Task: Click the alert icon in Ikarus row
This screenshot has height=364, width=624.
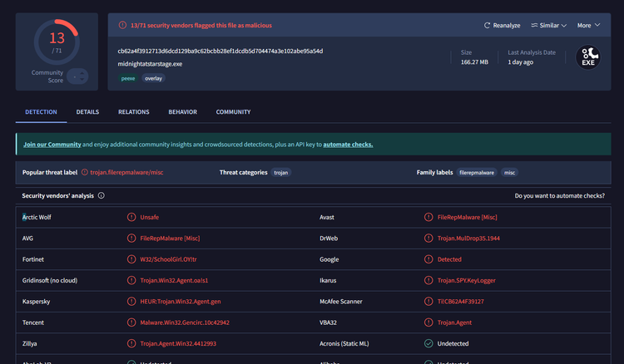Action: point(428,280)
